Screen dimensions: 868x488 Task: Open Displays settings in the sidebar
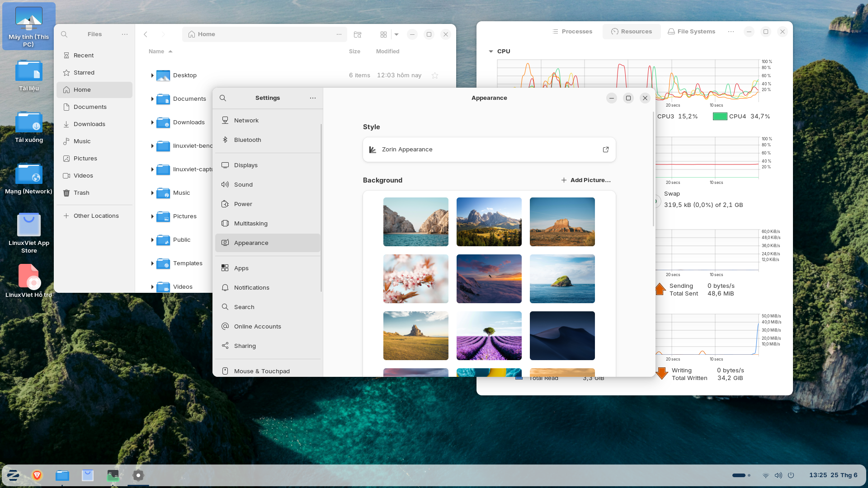(x=268, y=165)
